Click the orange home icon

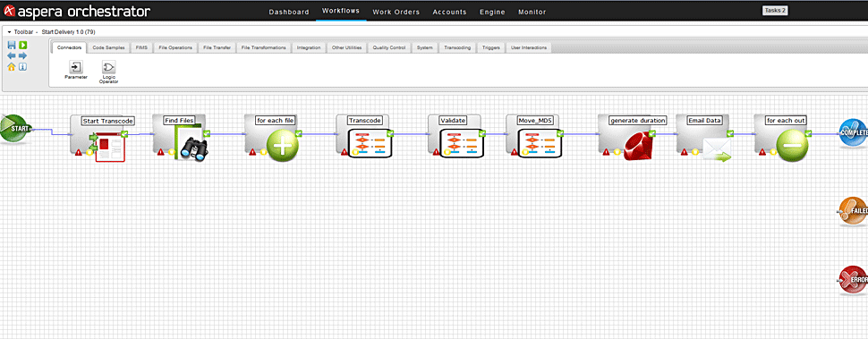pyautogui.click(x=12, y=67)
